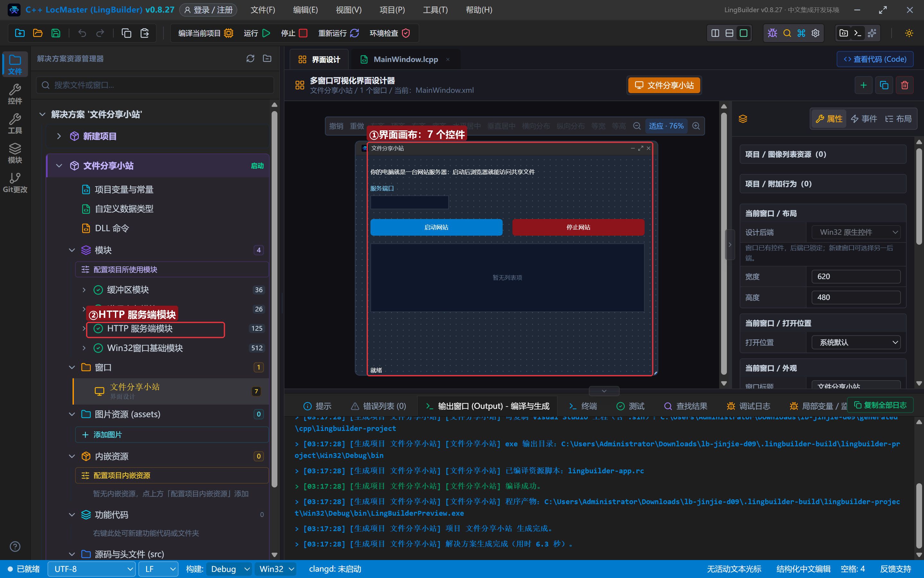Click the help question mark icon
Viewport: 924px width, 578px height.
[15, 546]
